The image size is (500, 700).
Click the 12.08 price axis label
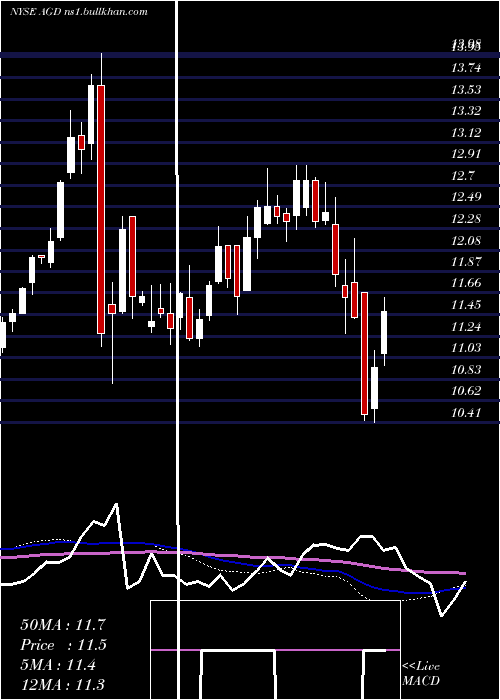click(466, 241)
